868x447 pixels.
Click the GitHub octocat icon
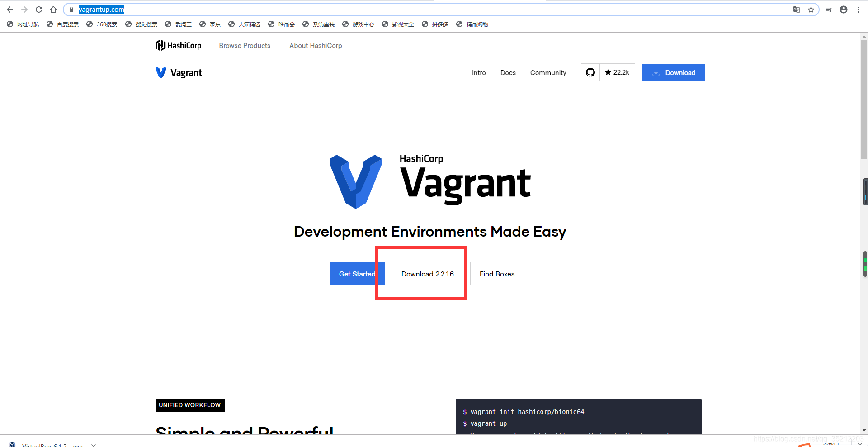coord(590,72)
